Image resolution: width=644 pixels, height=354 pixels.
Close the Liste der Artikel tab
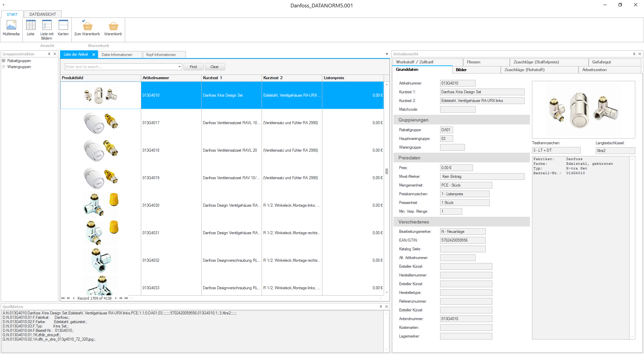point(94,55)
